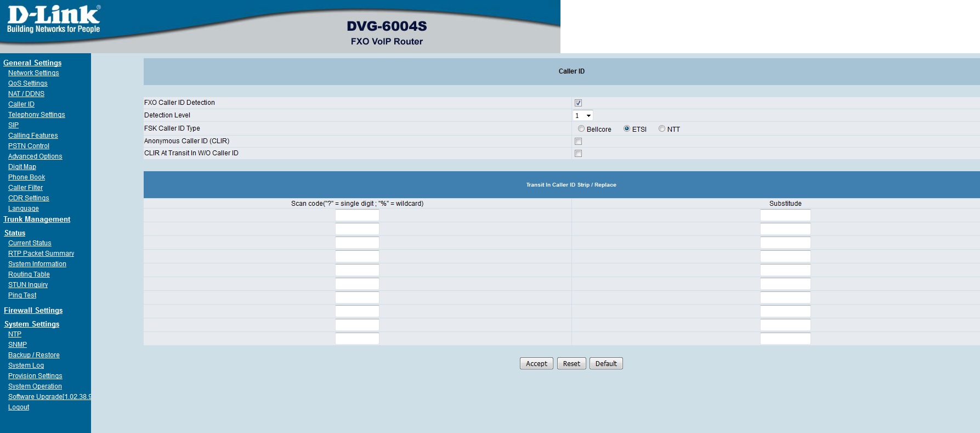View Current Status page
The width and height of the screenshot is (980, 433).
coord(30,243)
